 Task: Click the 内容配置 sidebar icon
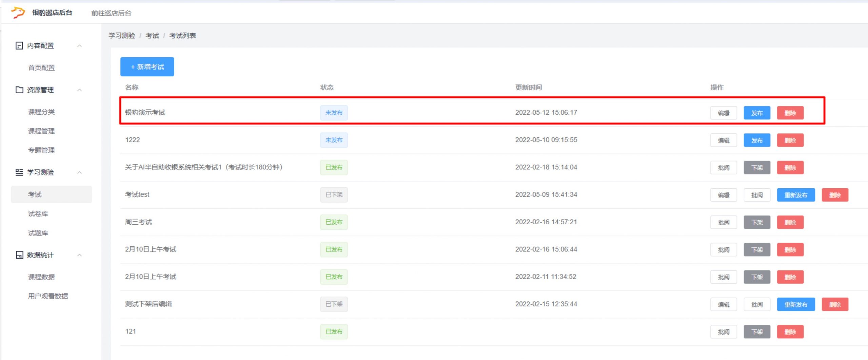pos(19,46)
